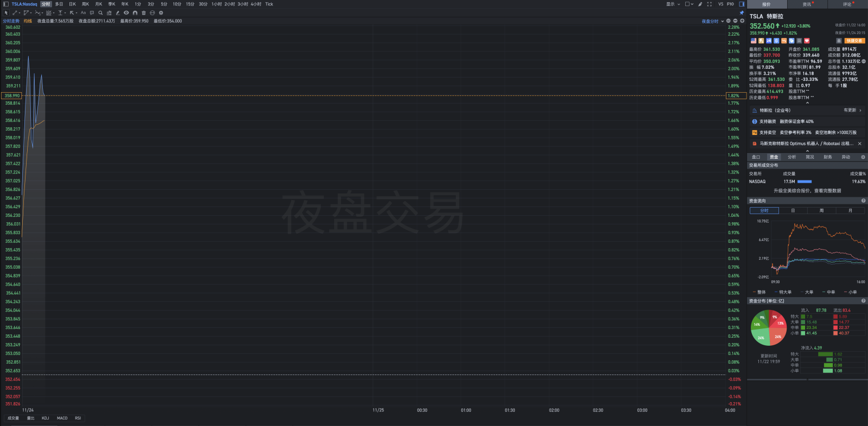Click the chart-with-flag toolbar icon
The image size is (868, 426).
[109, 12]
